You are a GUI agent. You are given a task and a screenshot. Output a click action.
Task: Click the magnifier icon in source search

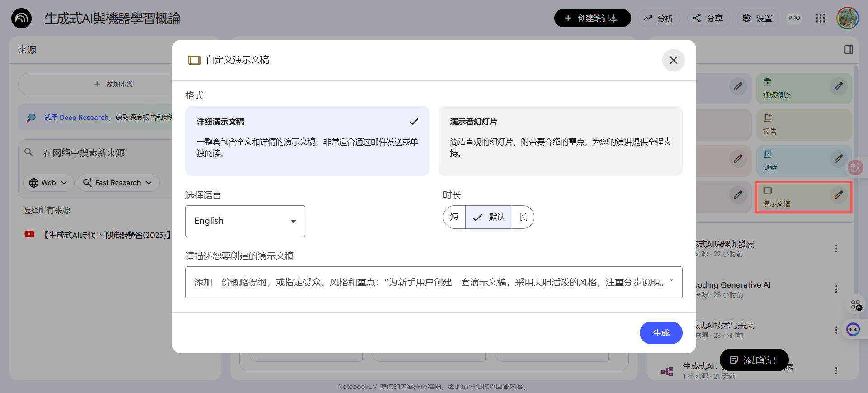tap(28, 152)
